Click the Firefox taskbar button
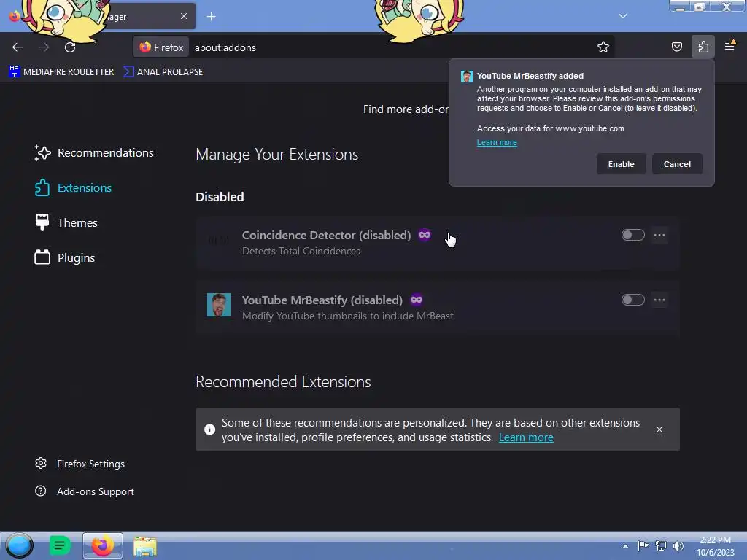Screen dimensions: 747x560 click(102, 545)
